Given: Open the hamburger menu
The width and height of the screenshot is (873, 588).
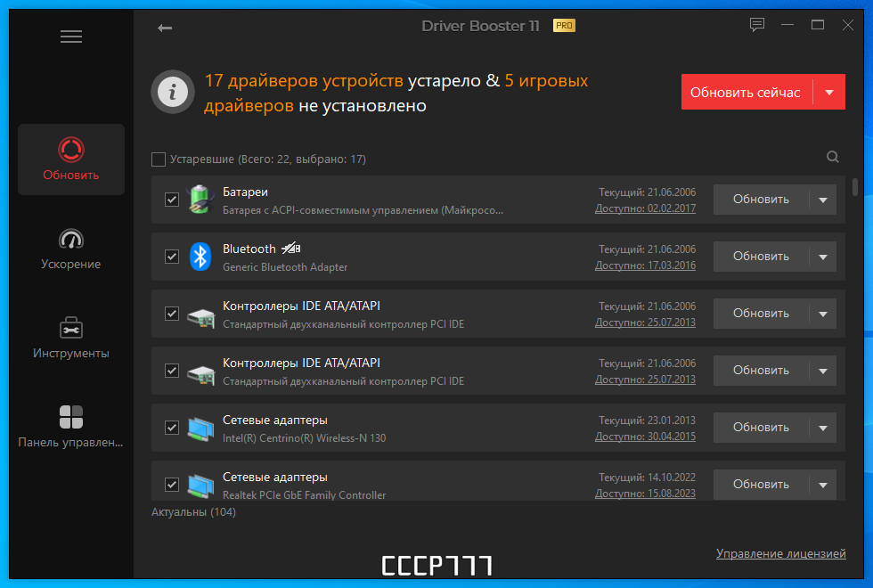Looking at the screenshot, I should click(71, 37).
